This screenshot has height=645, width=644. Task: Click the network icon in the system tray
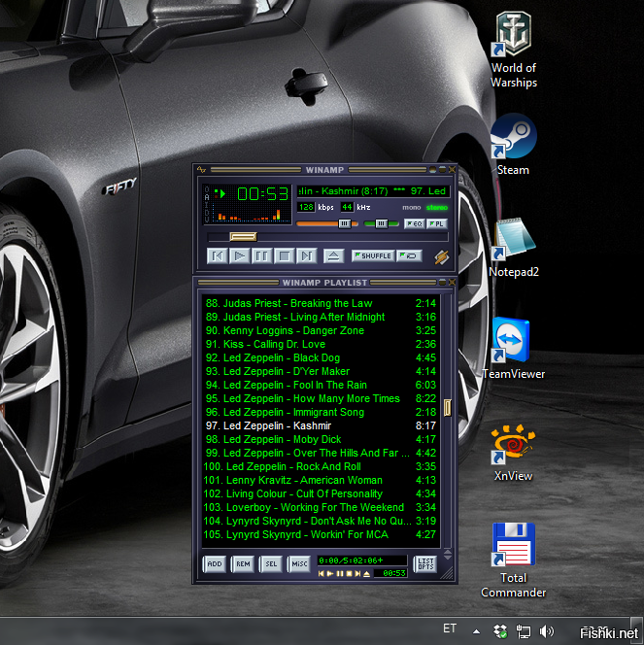tap(524, 631)
